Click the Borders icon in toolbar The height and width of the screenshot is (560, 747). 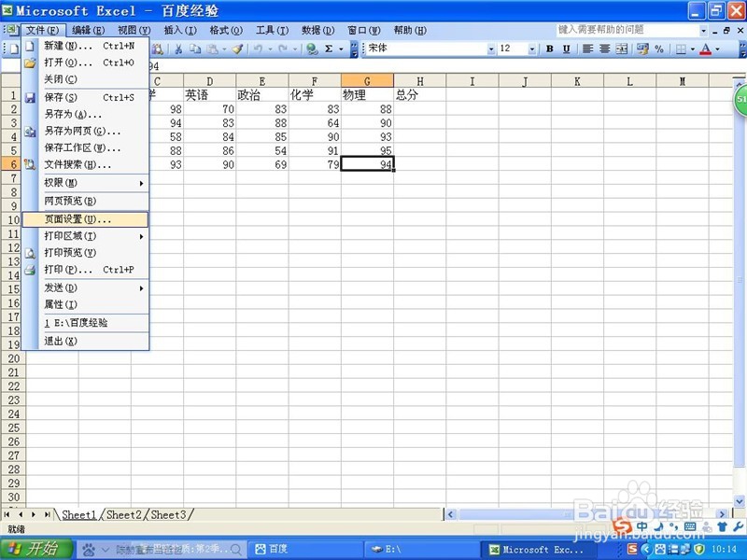682,49
